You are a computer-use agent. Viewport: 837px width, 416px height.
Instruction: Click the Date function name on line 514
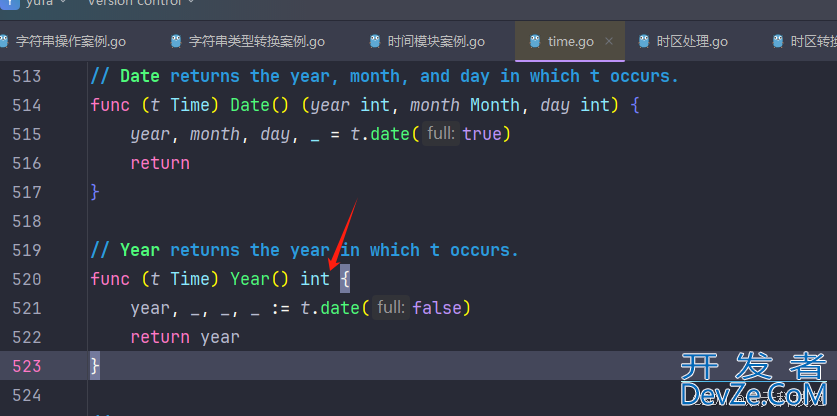[x=249, y=105]
